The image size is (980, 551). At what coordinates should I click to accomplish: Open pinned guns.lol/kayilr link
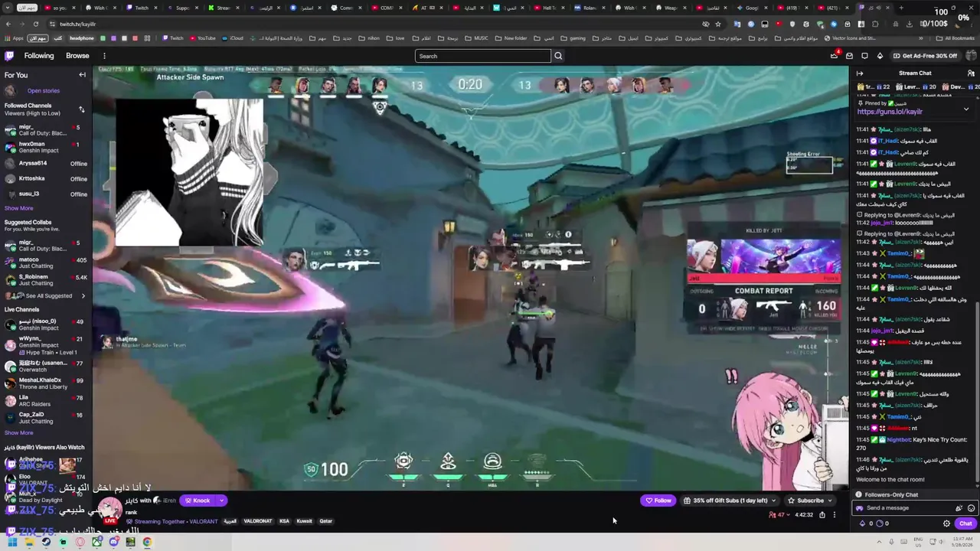point(890,112)
